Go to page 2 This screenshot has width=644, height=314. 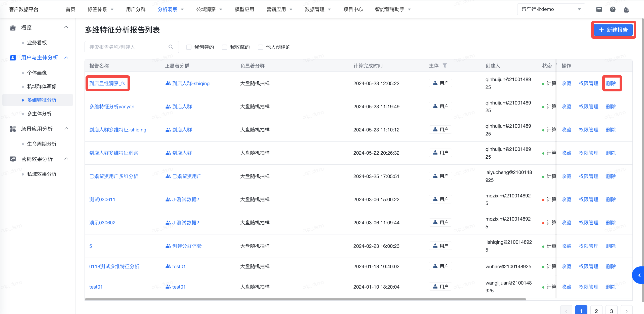596,311
